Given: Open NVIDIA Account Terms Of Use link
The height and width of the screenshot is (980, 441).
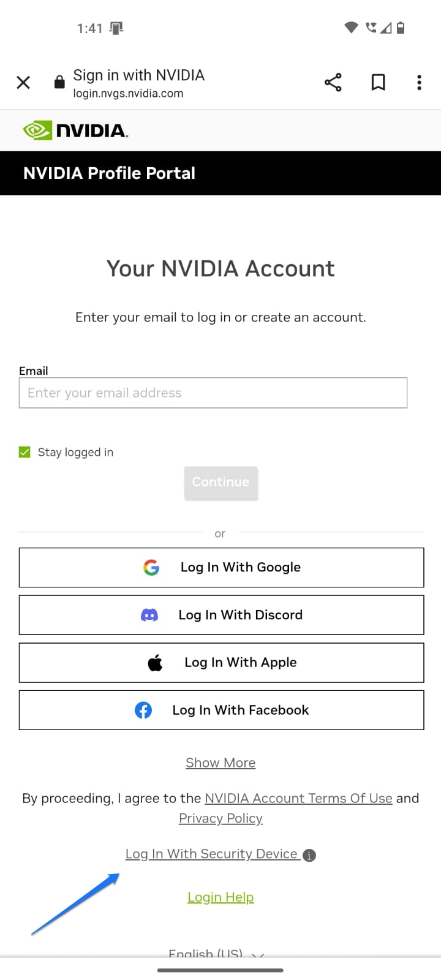Looking at the screenshot, I should pyautogui.click(x=298, y=798).
